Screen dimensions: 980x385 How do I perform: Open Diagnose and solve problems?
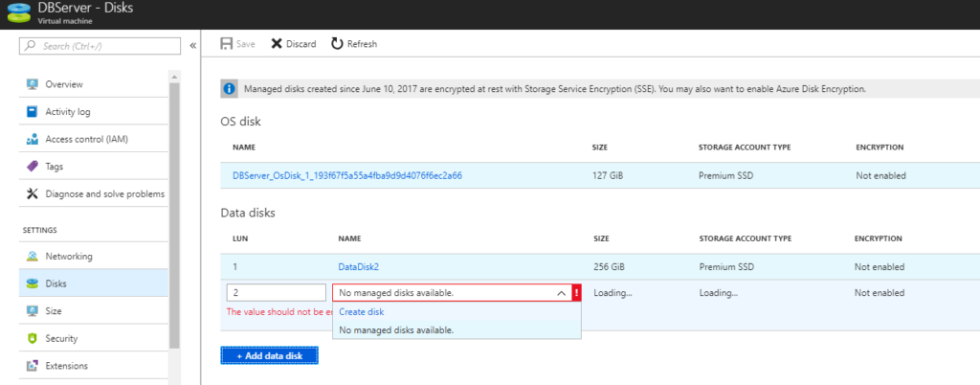coord(95,193)
